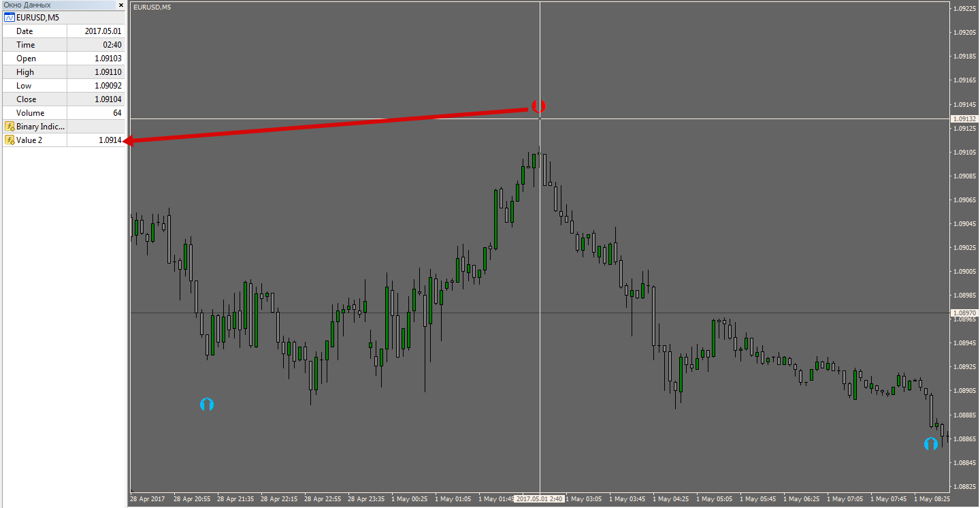
Task: Click the 28 Apr 20:55 time scale label
Action: point(191,499)
